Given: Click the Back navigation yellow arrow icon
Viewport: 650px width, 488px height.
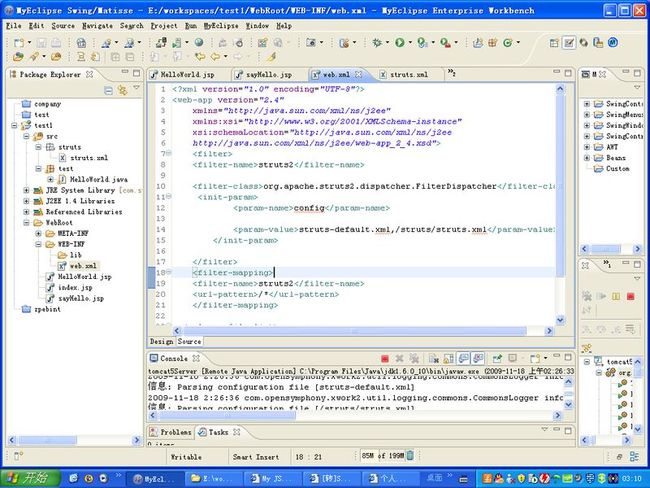Looking at the screenshot, I should (215, 56).
